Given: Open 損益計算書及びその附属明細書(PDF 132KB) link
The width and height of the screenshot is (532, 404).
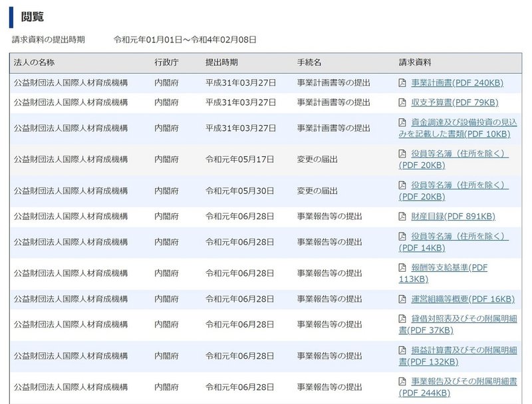Looking at the screenshot, I should [458, 356].
